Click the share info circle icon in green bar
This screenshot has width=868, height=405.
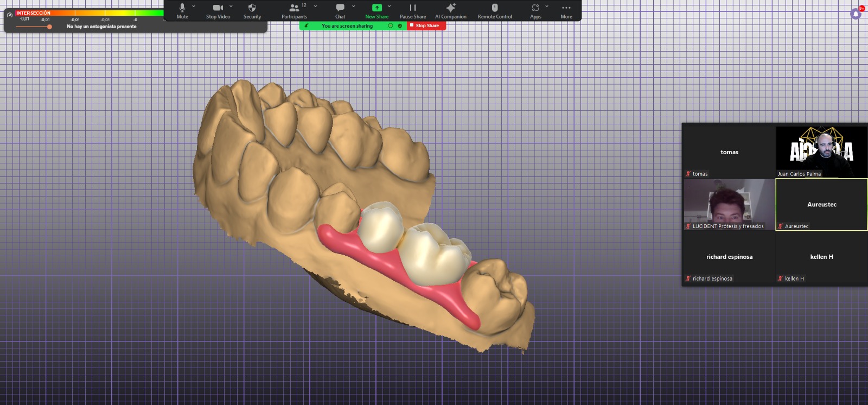(x=391, y=26)
